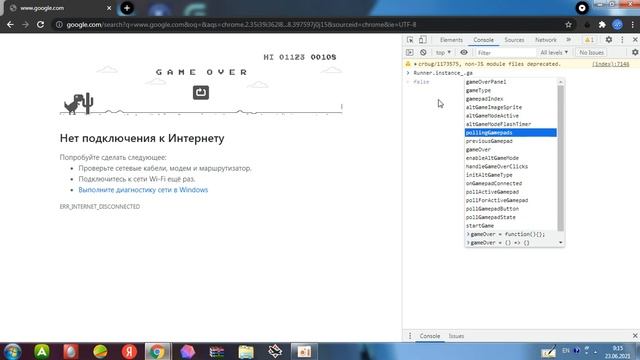Open DevTools settings gear
Screen dimensions: 640x360
[609, 40]
